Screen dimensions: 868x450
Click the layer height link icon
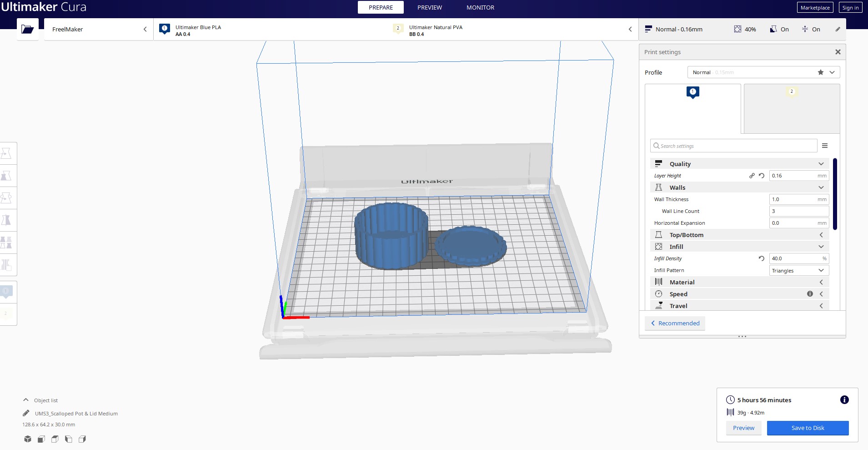(x=752, y=176)
